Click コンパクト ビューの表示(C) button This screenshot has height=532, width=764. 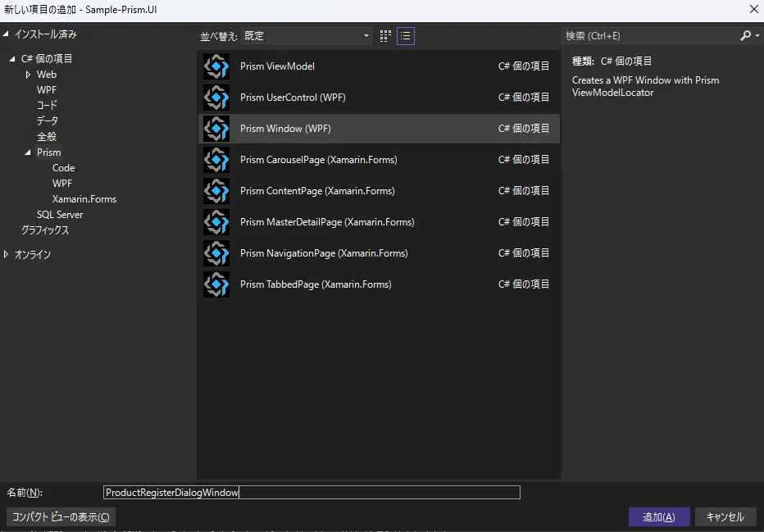(61, 517)
